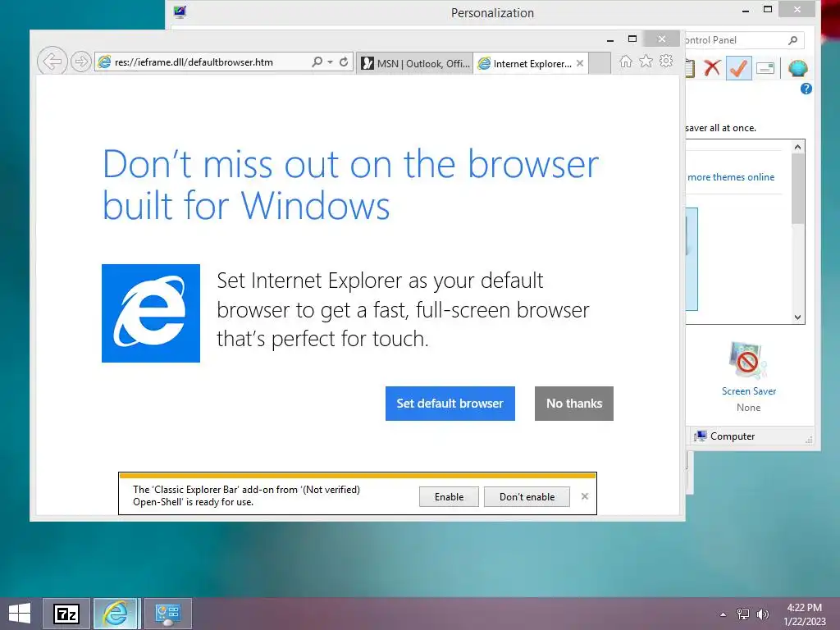The height and width of the screenshot is (630, 840).
Task: Click the themes list scrollbar thumb
Action: click(797, 189)
